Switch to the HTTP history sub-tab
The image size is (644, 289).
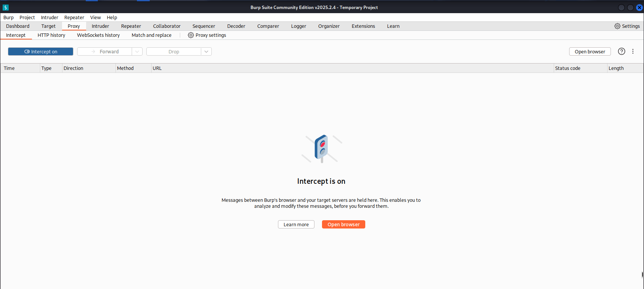click(x=52, y=35)
